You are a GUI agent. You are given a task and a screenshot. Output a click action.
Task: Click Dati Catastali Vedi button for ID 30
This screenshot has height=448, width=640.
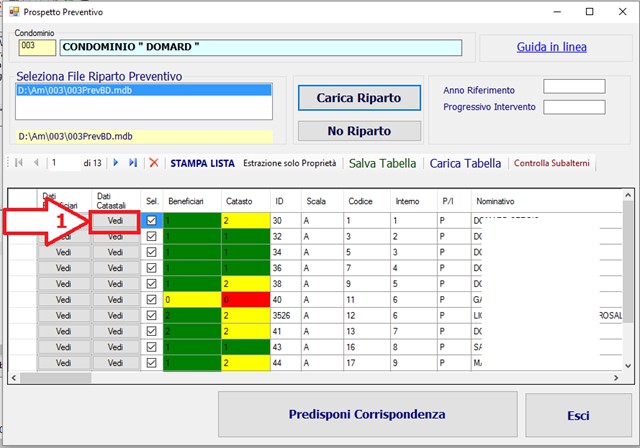click(115, 221)
